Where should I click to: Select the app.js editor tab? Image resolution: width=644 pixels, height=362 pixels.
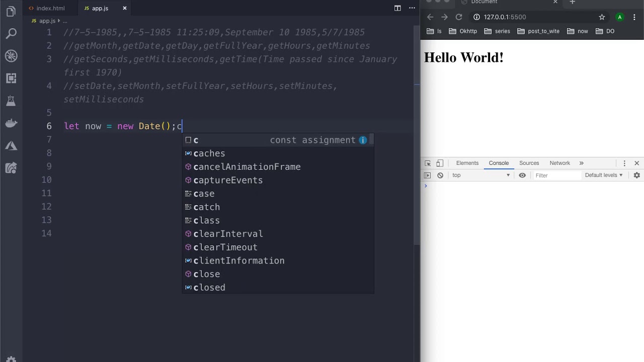point(100,8)
